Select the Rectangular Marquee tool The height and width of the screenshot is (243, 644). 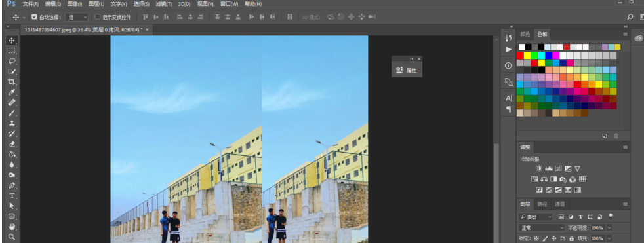[x=12, y=50]
